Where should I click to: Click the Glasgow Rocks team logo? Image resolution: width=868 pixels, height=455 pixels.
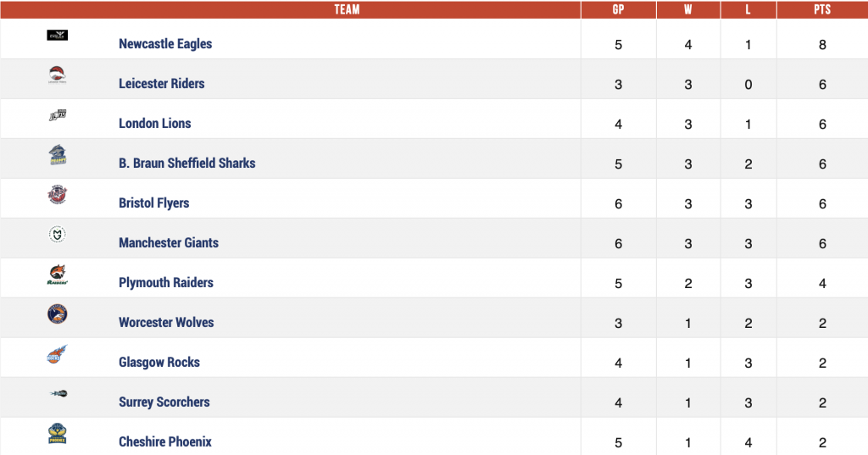(x=57, y=354)
